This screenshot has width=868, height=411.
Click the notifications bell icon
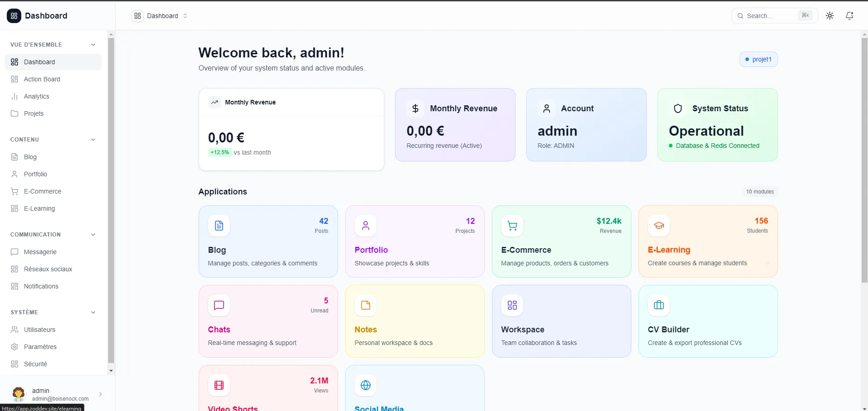pyautogui.click(x=849, y=15)
